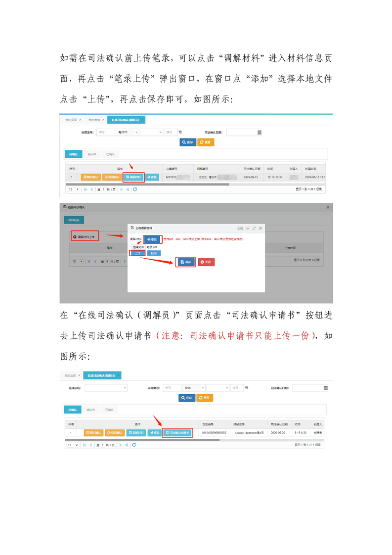
Task: Click the 调解材料上传 button in middle screenshot
Action: (85, 237)
